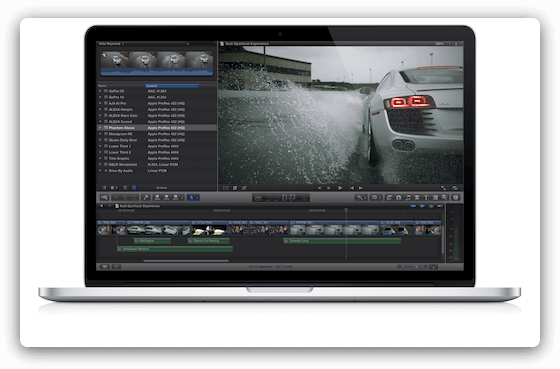This screenshot has height=369, width=560.
Task: Toggle loop playback in the viewer
Action: point(455,188)
